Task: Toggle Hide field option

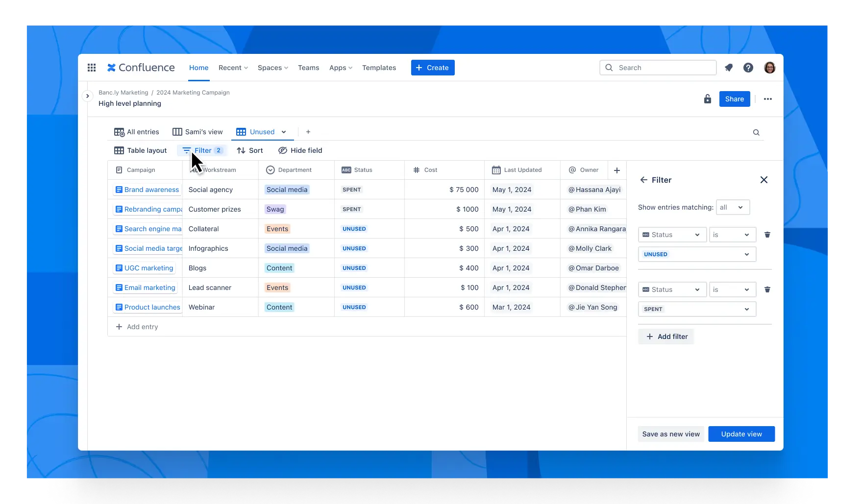Action: 300,150
